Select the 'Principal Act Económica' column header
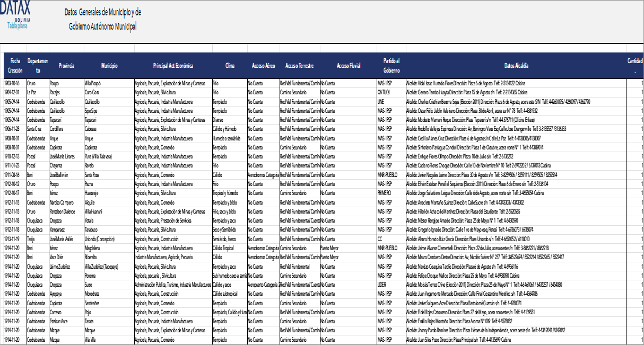The width and height of the screenshot is (644, 345). coord(173,66)
